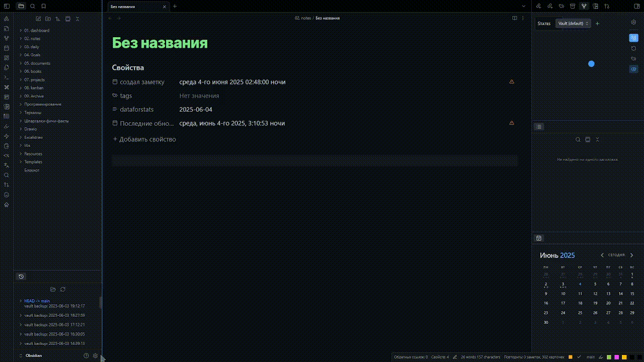Click the green swatch in status bar

609,357
